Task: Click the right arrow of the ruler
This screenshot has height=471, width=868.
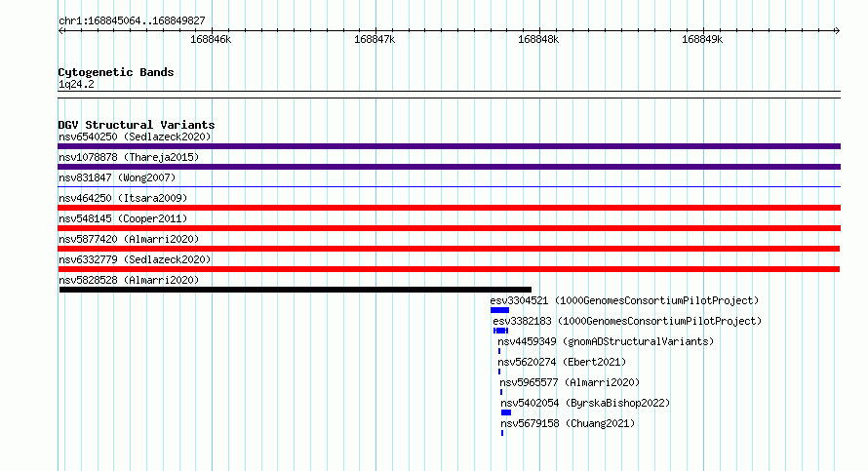Action: coord(837,30)
